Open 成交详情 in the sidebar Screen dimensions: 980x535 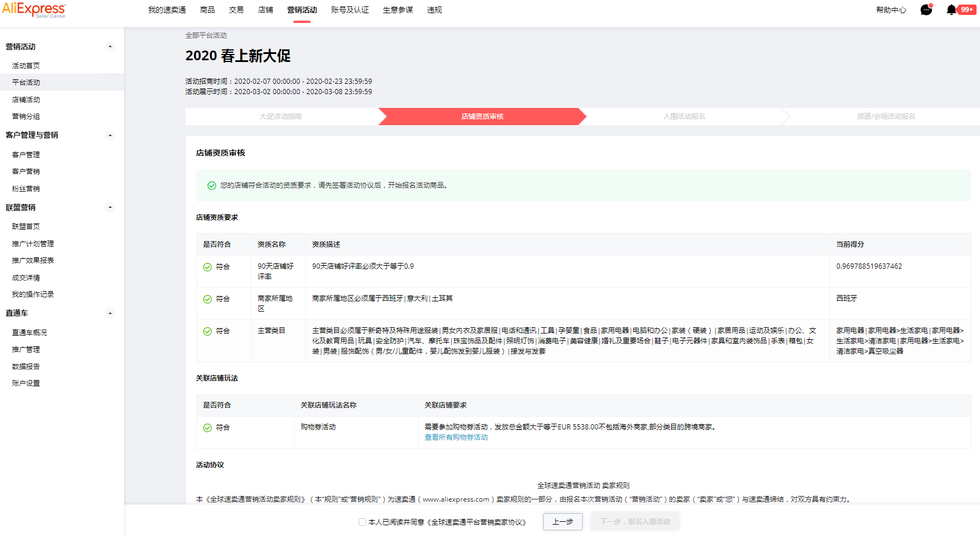(x=26, y=278)
